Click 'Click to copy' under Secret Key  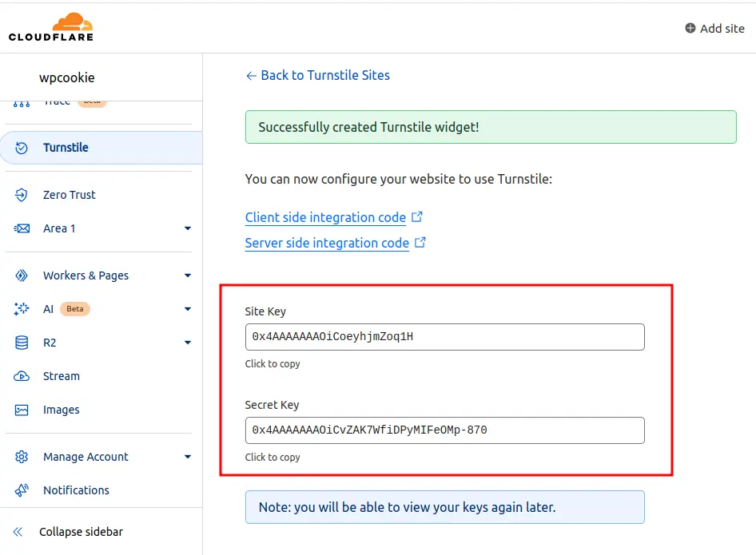[x=273, y=458]
